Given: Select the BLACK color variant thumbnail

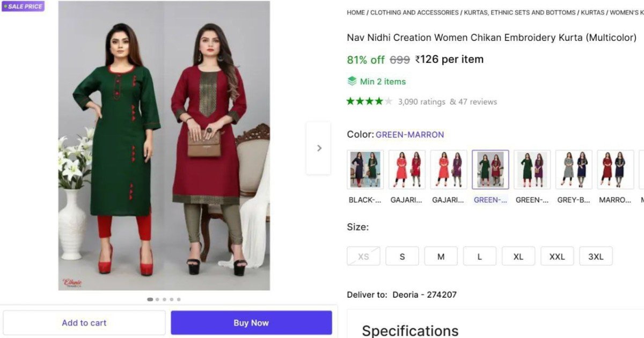Looking at the screenshot, I should tap(365, 170).
